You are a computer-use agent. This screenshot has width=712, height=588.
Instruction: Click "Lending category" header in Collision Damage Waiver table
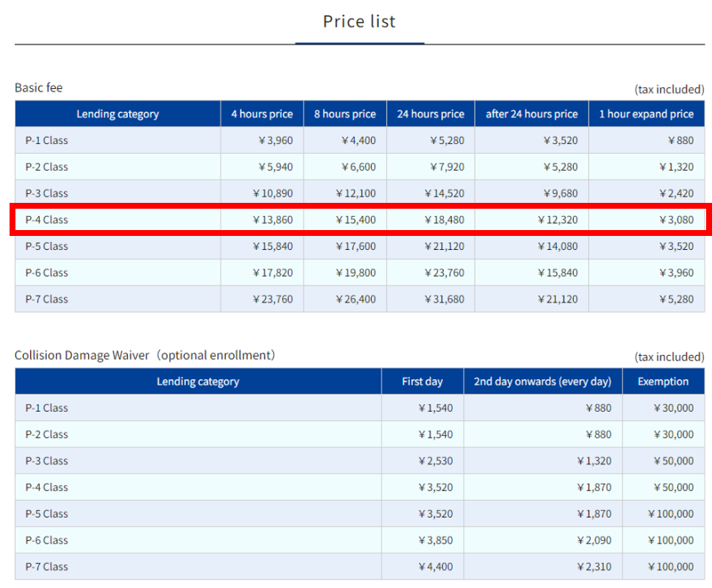click(x=198, y=381)
